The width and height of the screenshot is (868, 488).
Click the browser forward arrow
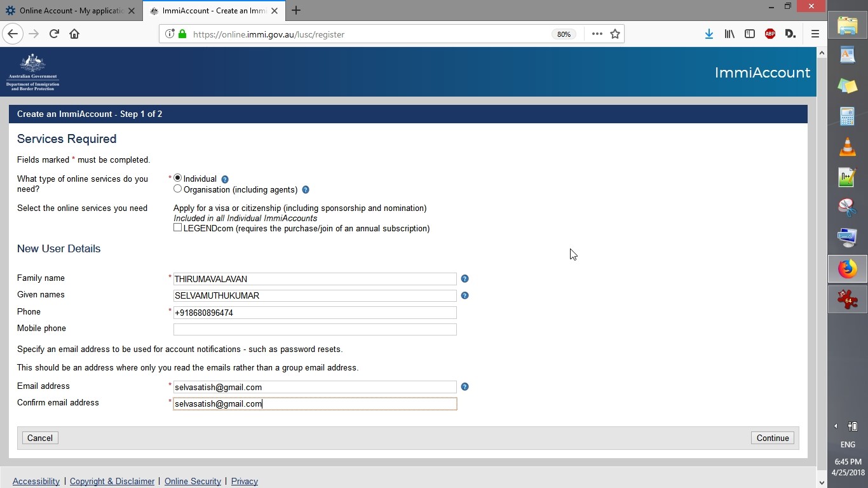point(34,34)
